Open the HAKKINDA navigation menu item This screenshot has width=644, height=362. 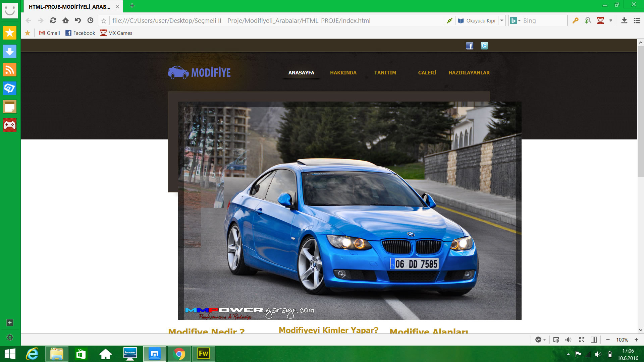click(343, 73)
